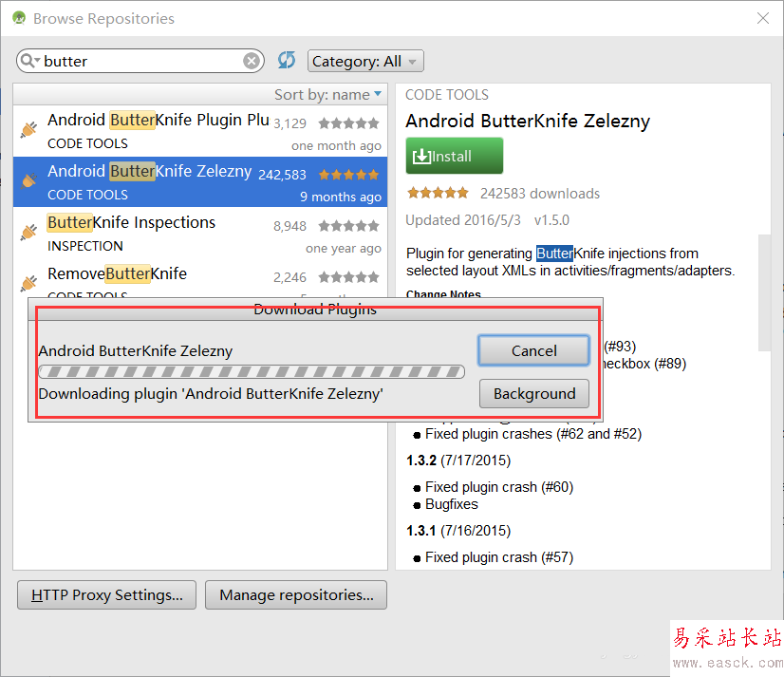Viewport: 784px width, 677px height.
Task: Install Android ButterKnife Zelezny plugin
Action: (454, 156)
